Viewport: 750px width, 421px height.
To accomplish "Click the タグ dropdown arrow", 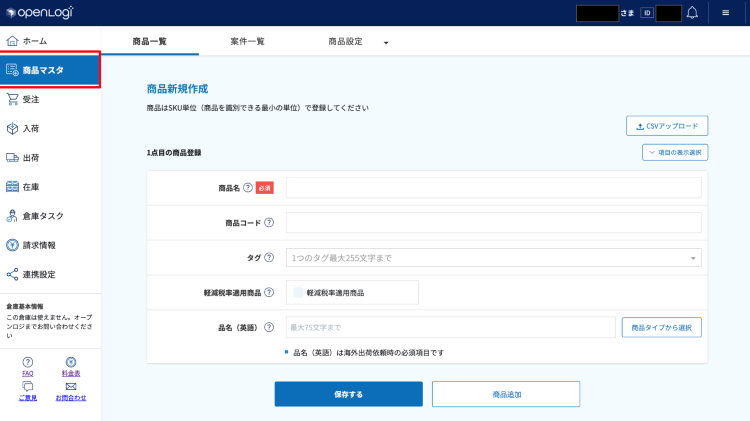I will tap(693, 258).
